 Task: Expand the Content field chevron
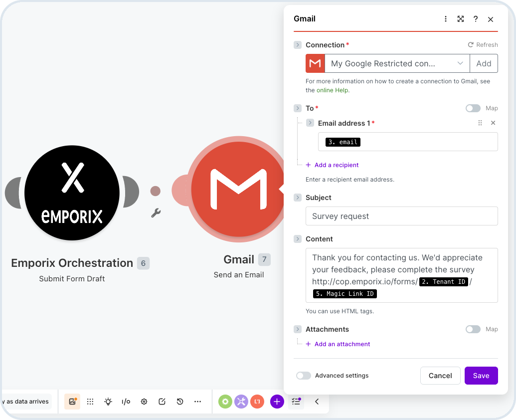pos(298,239)
